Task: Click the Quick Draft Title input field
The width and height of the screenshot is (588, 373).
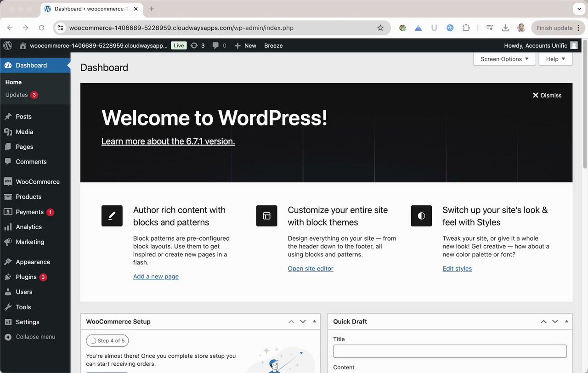Action: 450,351
